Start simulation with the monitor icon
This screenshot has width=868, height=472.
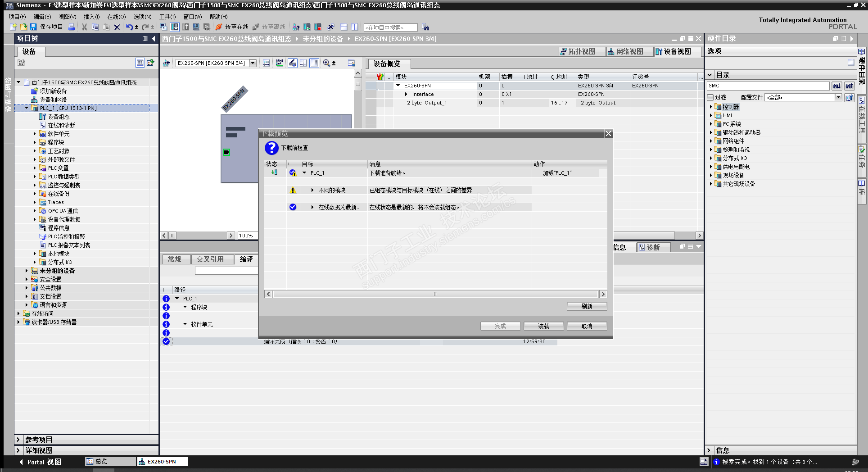[196, 27]
